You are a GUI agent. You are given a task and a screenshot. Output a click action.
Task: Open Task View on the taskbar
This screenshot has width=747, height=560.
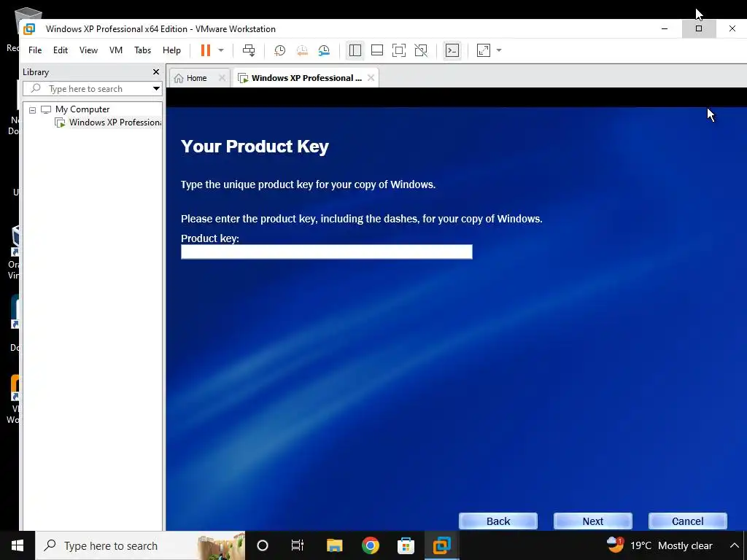[x=298, y=545]
